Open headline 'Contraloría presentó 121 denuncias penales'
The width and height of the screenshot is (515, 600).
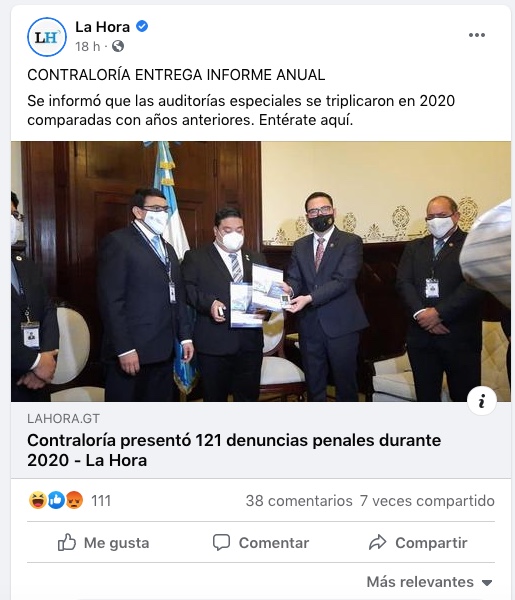tap(234, 450)
